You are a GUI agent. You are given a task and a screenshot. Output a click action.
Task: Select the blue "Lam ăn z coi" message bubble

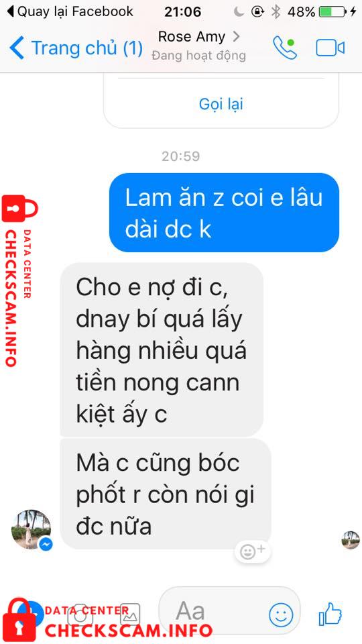click(224, 213)
